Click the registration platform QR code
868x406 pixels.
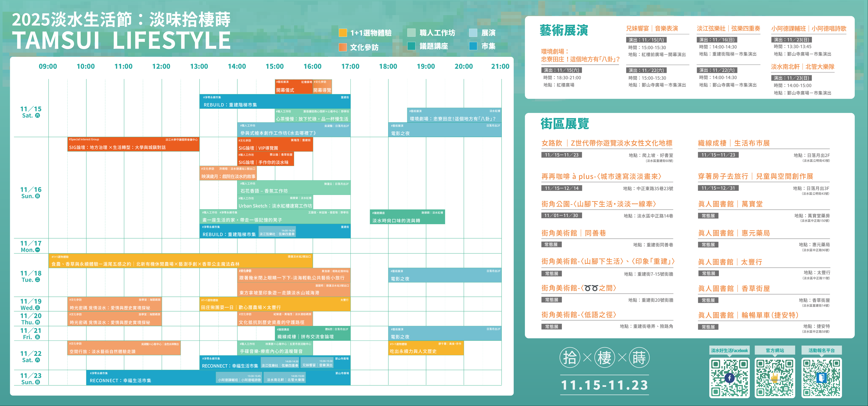click(x=822, y=378)
